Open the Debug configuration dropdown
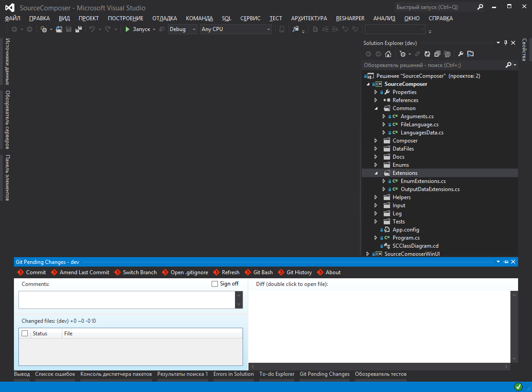 (x=182, y=29)
